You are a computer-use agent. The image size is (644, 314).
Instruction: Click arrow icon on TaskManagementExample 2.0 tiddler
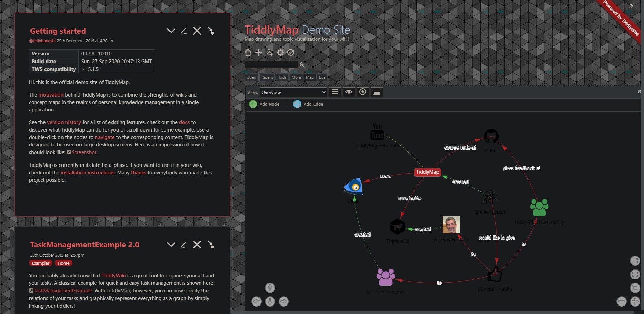(x=210, y=244)
